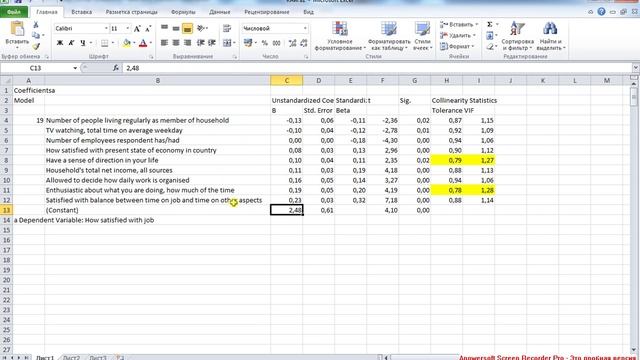The image size is (640, 360).
Task: Open the font size 11 dropdown
Action: pyautogui.click(x=128, y=28)
